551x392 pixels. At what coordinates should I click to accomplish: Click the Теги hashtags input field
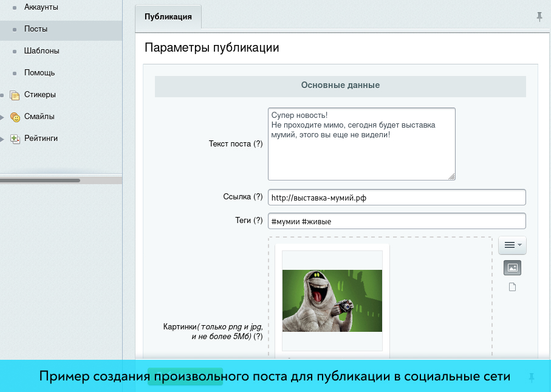click(396, 221)
